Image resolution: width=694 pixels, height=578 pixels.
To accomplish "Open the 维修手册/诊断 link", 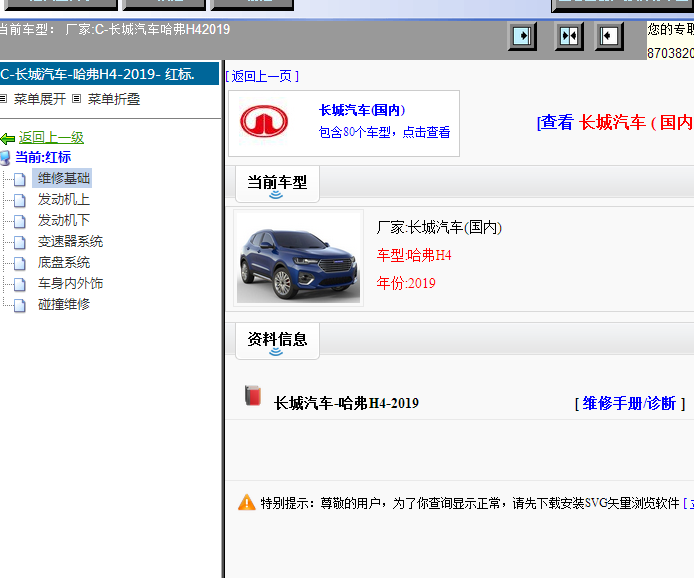I will (629, 404).
